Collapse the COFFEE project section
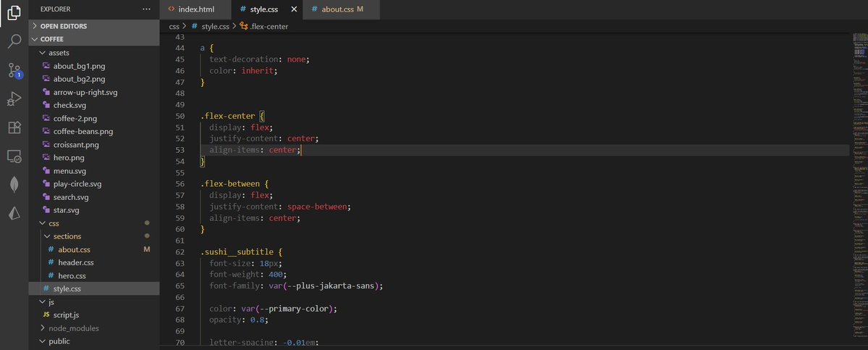Image resolution: width=868 pixels, height=350 pixels. pyautogui.click(x=94, y=39)
